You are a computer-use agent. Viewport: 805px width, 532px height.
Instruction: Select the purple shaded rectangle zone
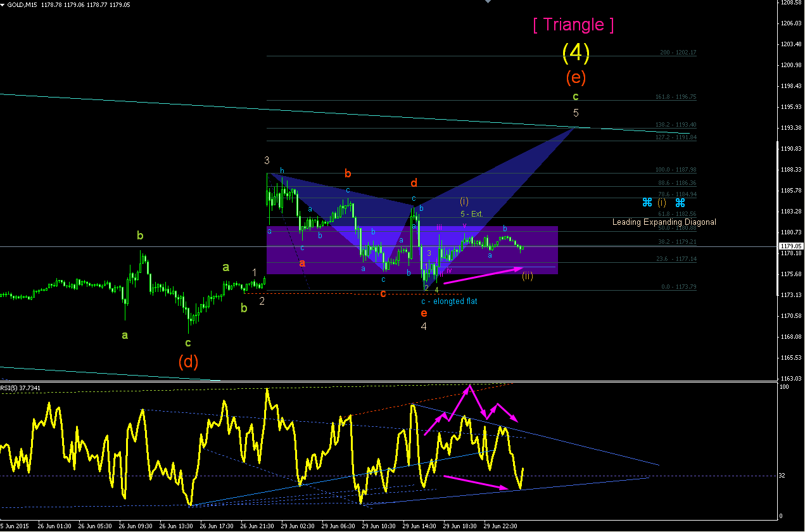click(412, 250)
